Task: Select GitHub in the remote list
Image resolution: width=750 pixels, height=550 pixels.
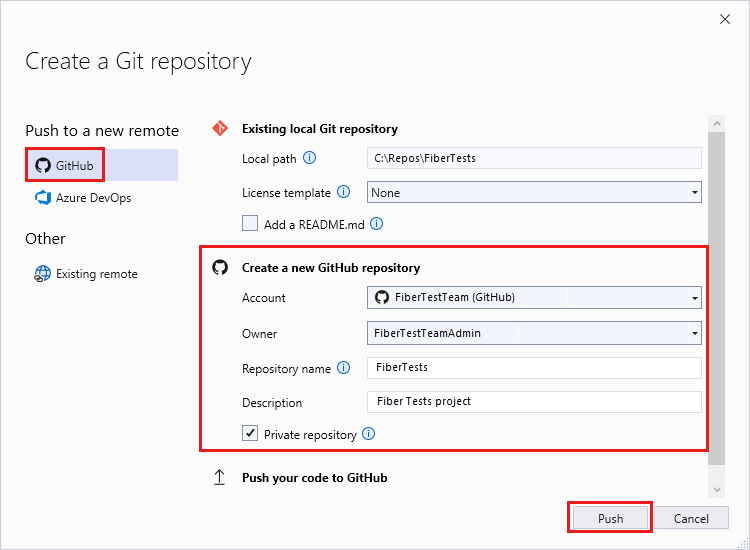Action: point(102,165)
